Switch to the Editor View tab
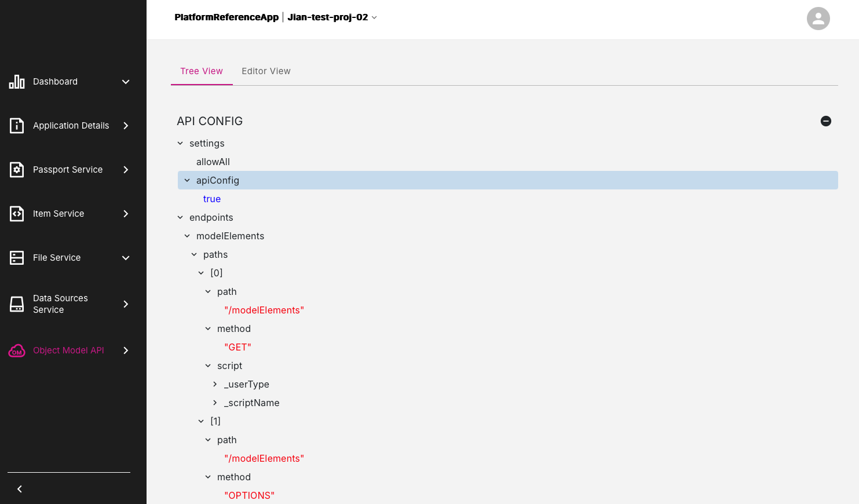859x504 pixels. 266,71
